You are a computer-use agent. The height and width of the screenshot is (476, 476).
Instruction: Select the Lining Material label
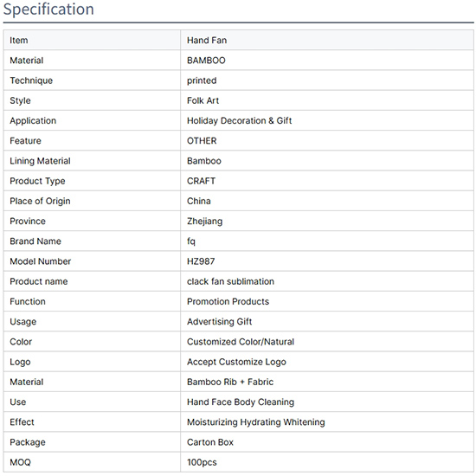pos(40,161)
